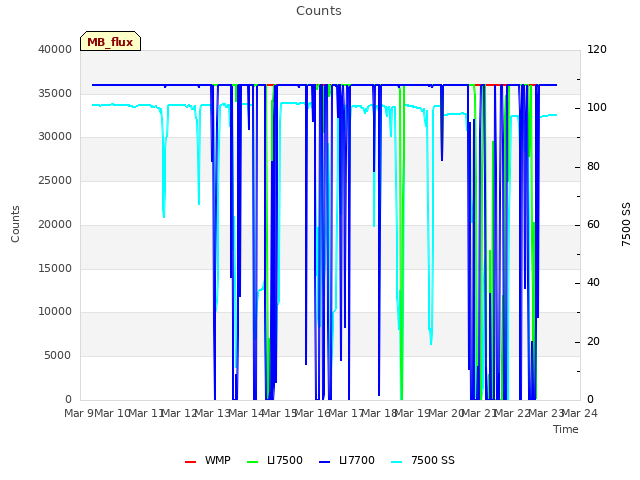The width and height of the screenshot is (640, 480).
Task: Click the 40000 y-axis tick label
Action: 55,49
